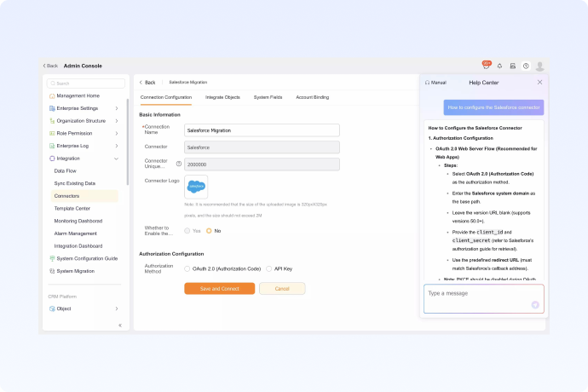
Task: Expand the Object chevron
Action: click(x=117, y=308)
